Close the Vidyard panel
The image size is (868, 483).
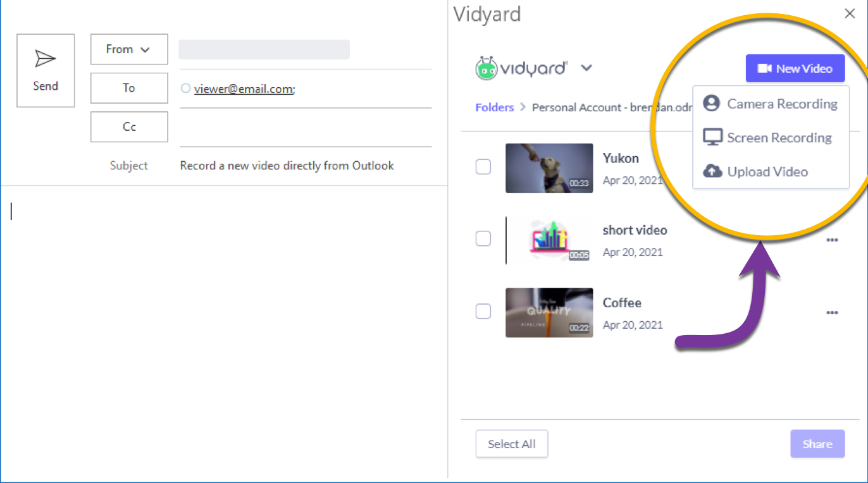pos(850,14)
